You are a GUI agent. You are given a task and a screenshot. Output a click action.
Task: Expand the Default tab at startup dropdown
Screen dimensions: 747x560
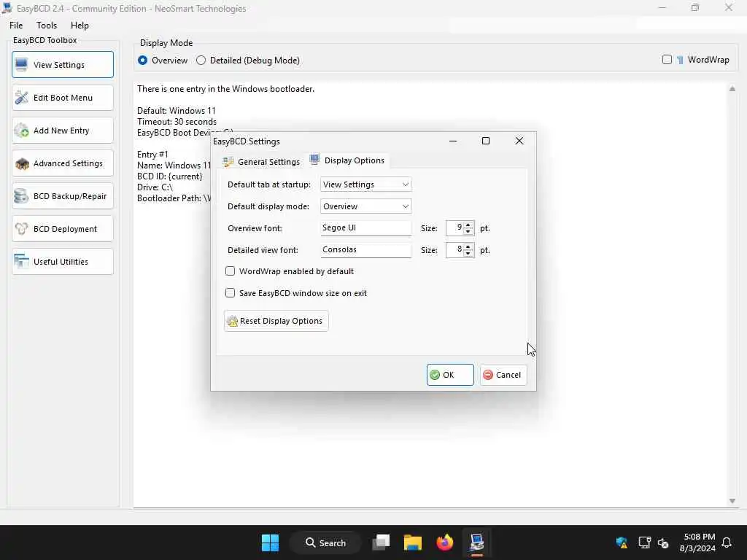tap(366, 184)
